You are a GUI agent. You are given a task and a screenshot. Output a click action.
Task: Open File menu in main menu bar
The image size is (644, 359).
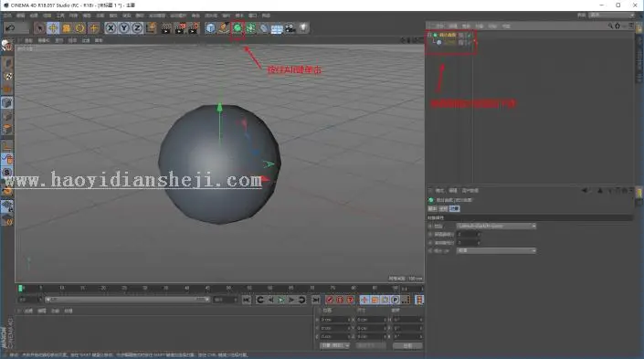(x=7, y=16)
